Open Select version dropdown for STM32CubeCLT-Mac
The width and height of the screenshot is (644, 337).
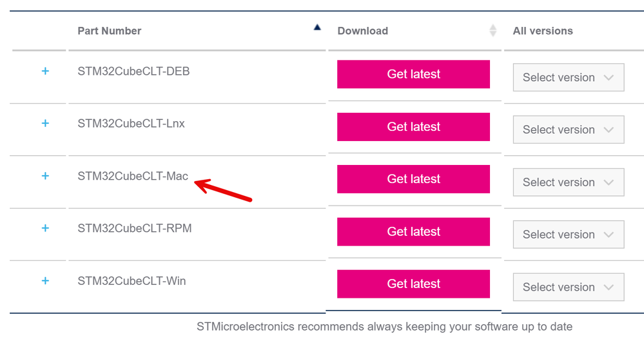(x=568, y=182)
